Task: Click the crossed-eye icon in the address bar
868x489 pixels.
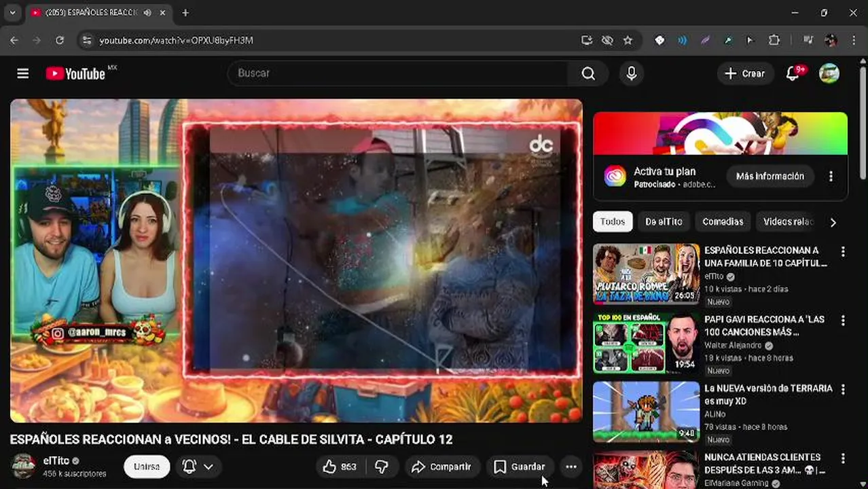Action: click(607, 40)
